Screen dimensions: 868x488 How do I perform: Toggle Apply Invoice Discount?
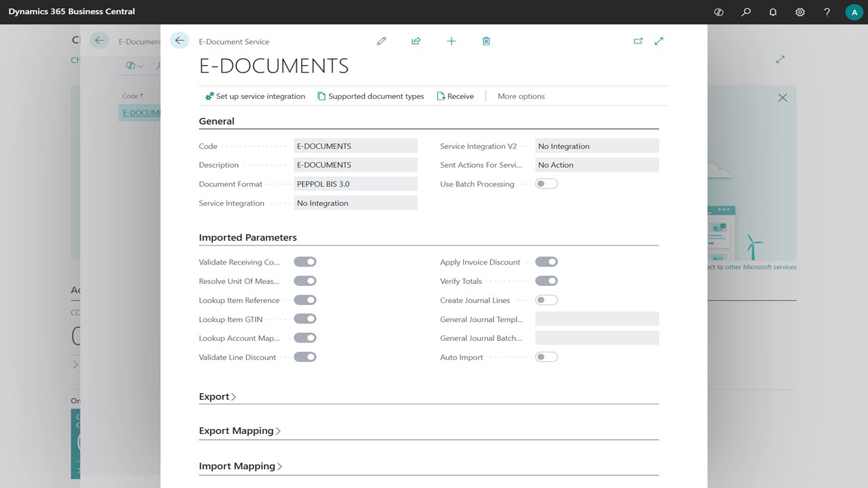547,262
